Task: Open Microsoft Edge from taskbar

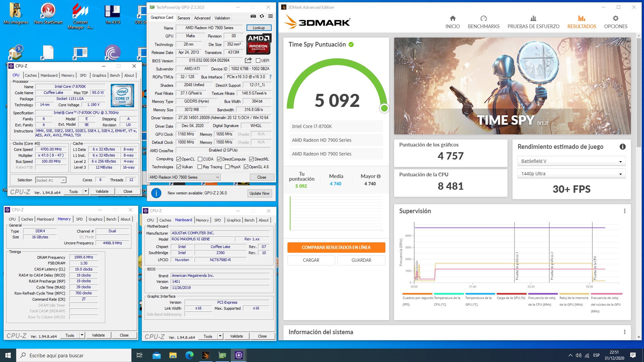Action: click(x=189, y=355)
